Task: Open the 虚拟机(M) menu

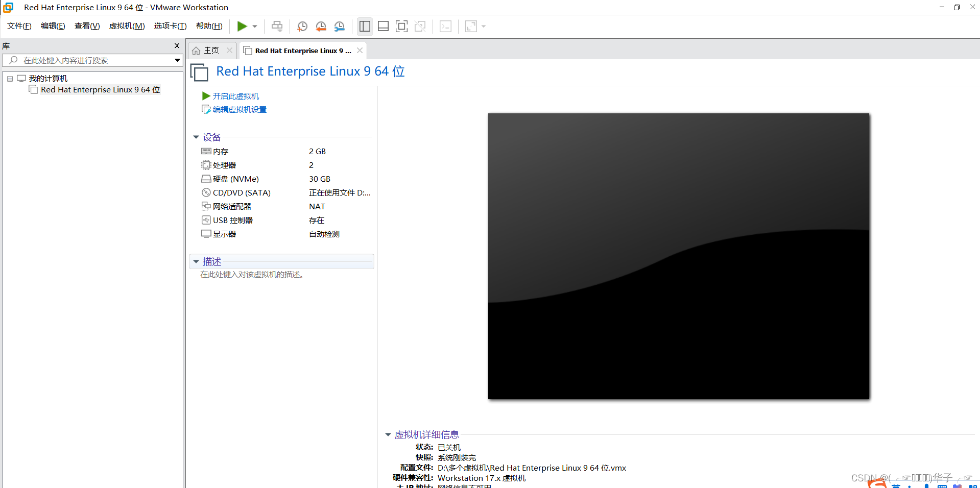Action: point(127,26)
